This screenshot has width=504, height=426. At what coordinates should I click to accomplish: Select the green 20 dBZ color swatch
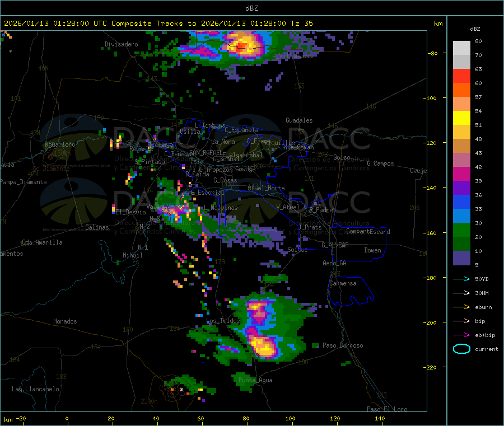pyautogui.click(x=461, y=230)
